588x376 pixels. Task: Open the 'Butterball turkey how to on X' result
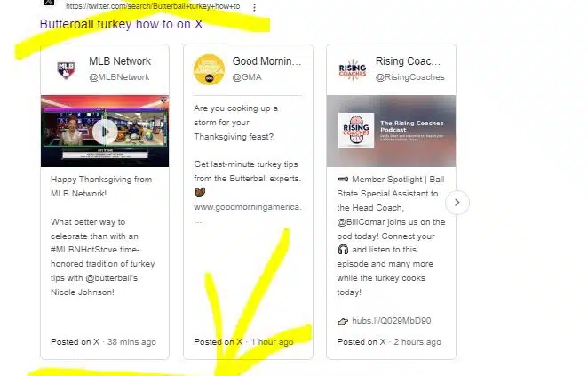click(121, 24)
